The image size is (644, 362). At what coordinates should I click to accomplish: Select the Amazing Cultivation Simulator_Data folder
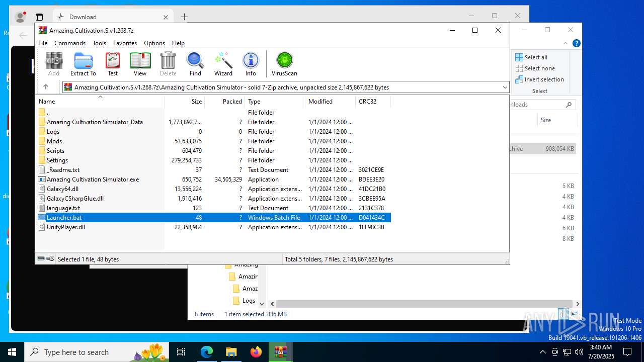tap(214, 122)
